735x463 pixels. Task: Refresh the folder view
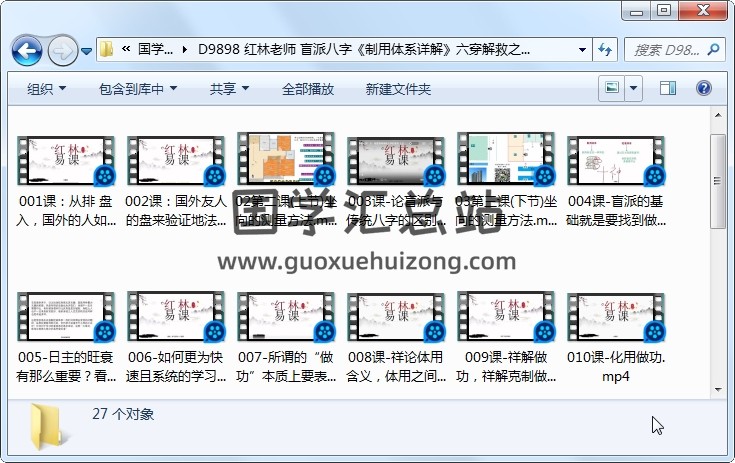tap(605, 50)
